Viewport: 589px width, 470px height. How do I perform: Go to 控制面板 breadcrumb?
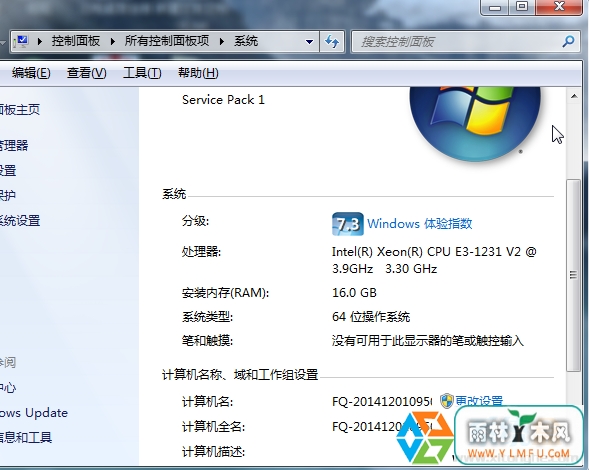pyautogui.click(x=76, y=41)
